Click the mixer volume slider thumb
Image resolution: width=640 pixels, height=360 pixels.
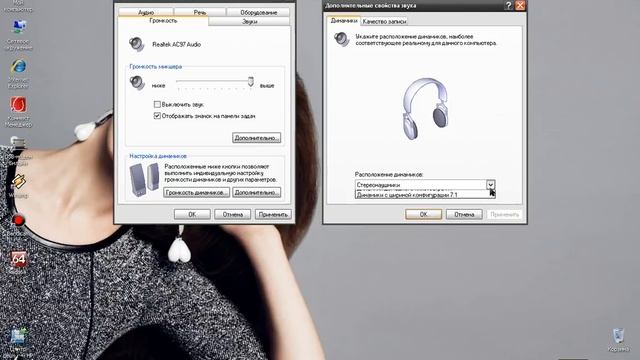coord(251,81)
